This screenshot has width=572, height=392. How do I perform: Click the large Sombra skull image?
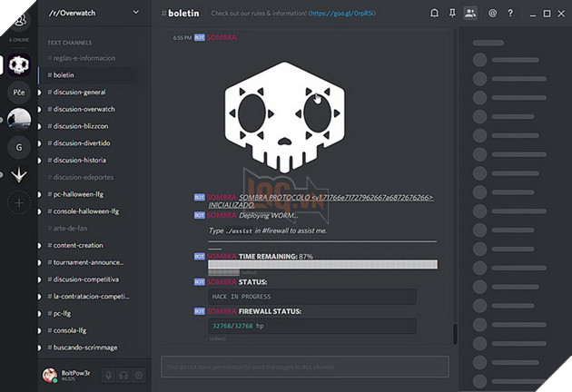[x=284, y=117]
